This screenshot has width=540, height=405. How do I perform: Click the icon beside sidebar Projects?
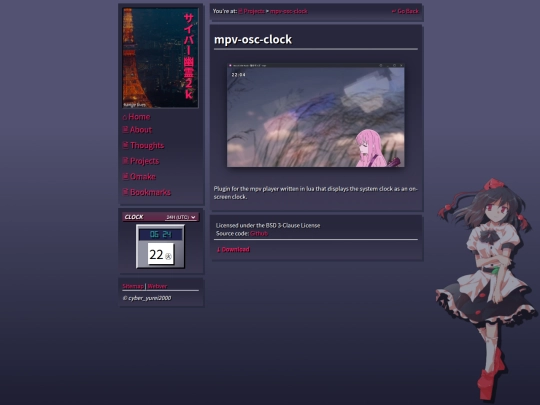pyautogui.click(x=125, y=160)
